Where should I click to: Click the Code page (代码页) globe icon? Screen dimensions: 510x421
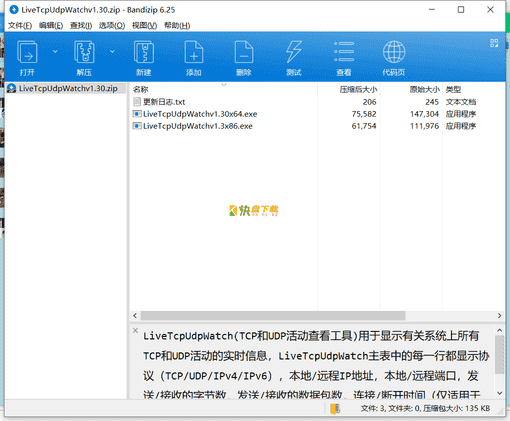tap(394, 52)
